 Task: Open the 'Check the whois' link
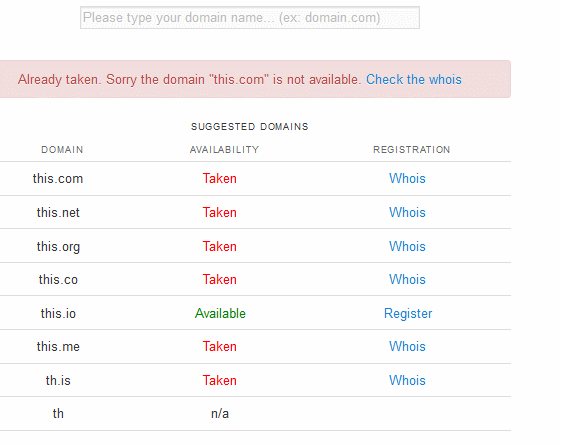pyautogui.click(x=414, y=79)
